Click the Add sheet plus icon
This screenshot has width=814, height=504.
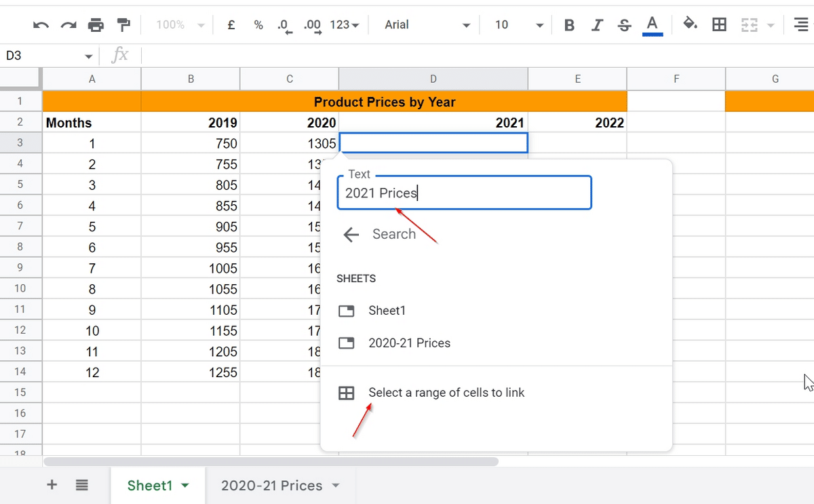click(52, 485)
